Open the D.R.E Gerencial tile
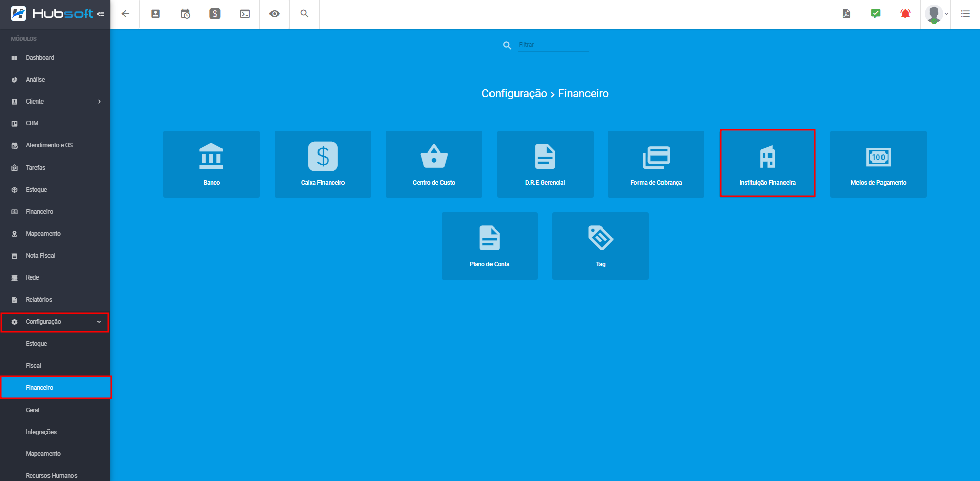Screen dimensions: 980x481 (x=545, y=164)
